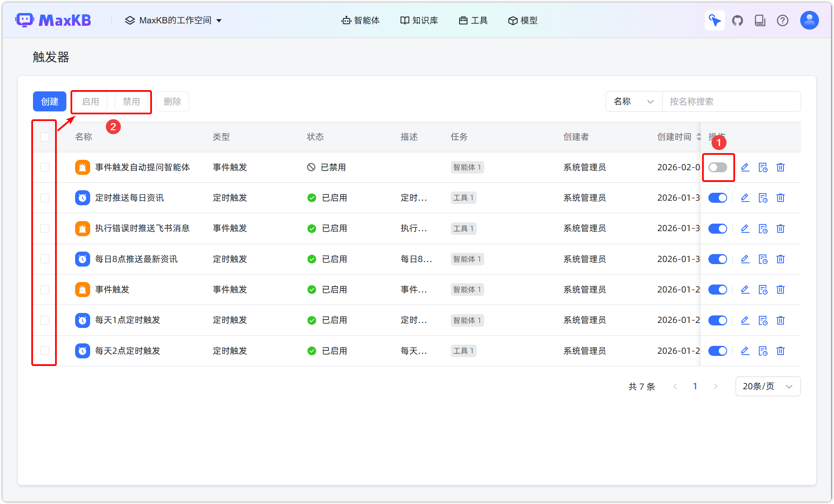Check the select-all checkbox in the header
This screenshot has height=504, width=834.
point(44,136)
